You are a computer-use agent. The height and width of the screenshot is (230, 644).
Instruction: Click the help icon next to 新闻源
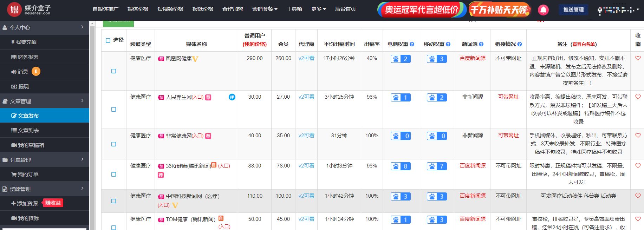tap(481, 44)
